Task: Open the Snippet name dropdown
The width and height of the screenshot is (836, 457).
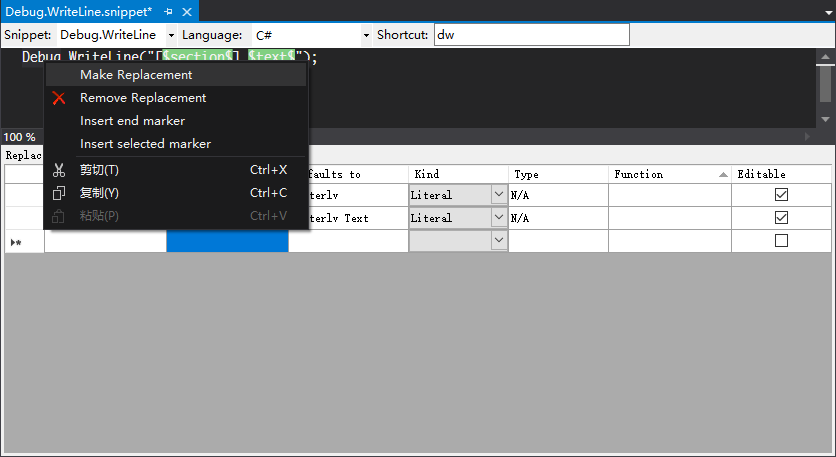Action: pos(171,35)
